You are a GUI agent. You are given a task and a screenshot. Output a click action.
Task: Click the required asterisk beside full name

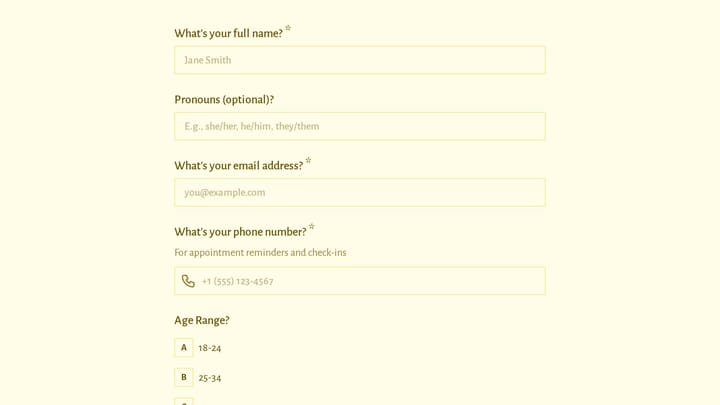(288, 28)
